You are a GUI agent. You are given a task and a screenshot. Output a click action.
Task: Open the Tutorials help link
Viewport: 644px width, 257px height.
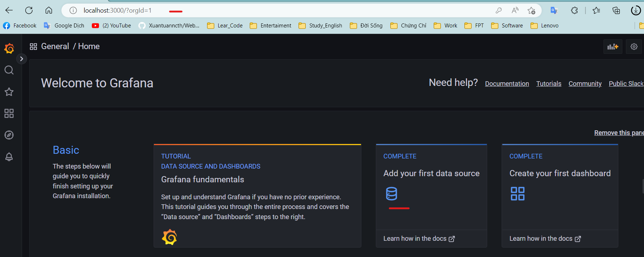[x=549, y=84]
